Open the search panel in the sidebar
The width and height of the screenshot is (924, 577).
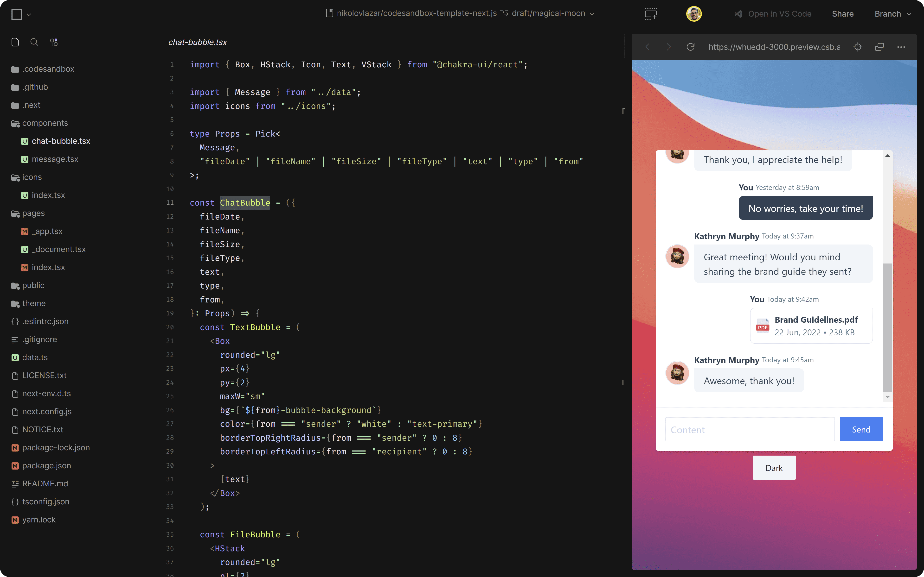34,42
